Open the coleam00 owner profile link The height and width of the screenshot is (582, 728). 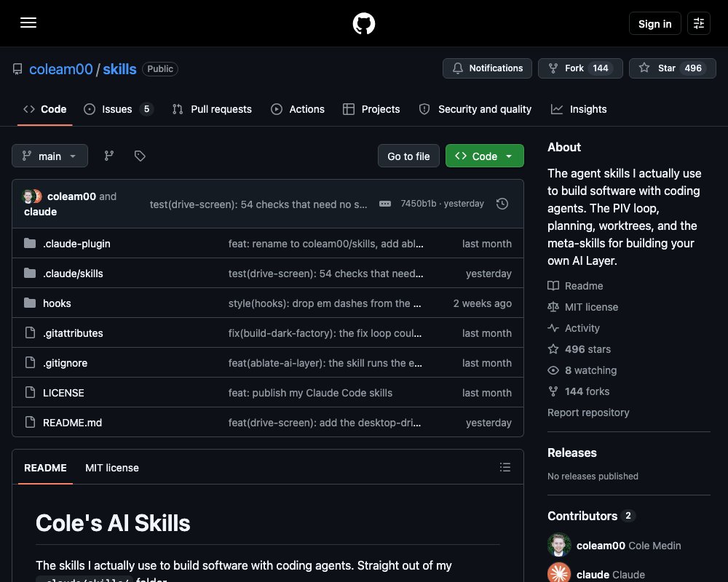[61, 69]
